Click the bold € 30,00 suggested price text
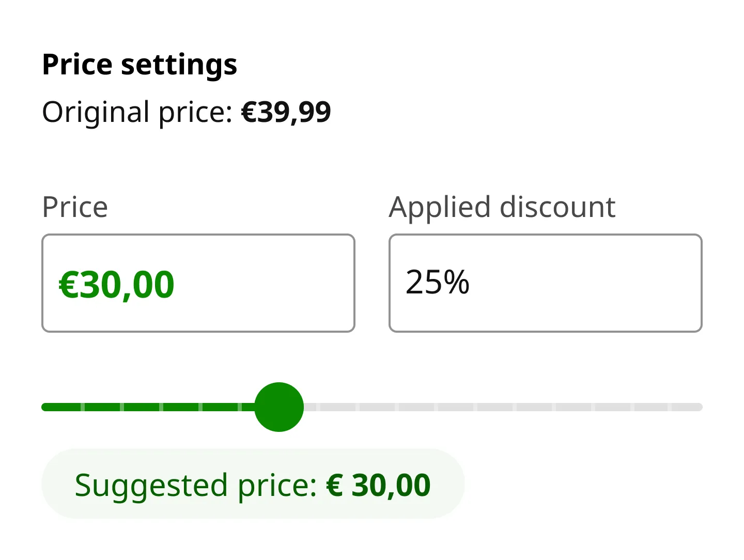The height and width of the screenshot is (560, 744). click(x=378, y=485)
